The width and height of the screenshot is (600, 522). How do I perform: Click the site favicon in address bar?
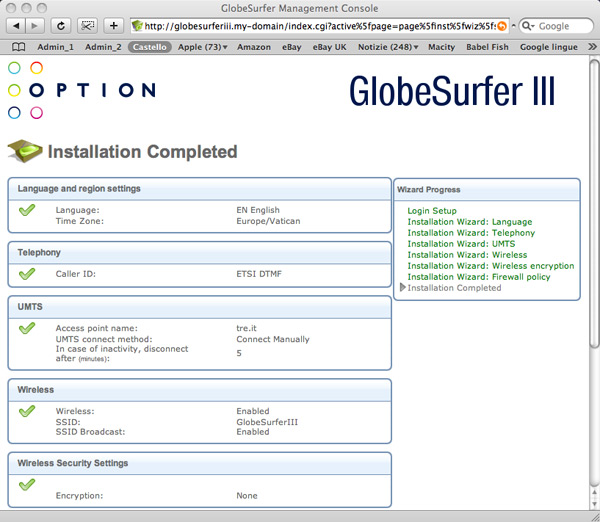pyautogui.click(x=137, y=26)
